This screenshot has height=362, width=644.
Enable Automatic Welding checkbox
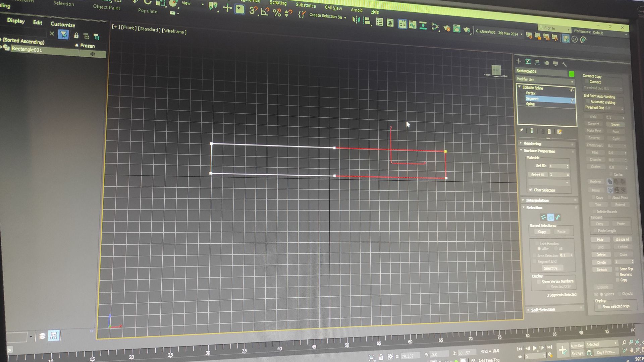pos(588,102)
